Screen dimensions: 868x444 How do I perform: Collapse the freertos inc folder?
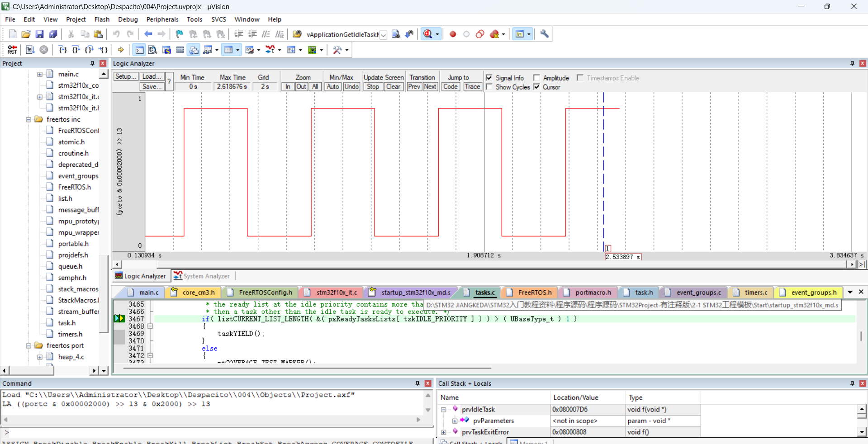coord(28,119)
